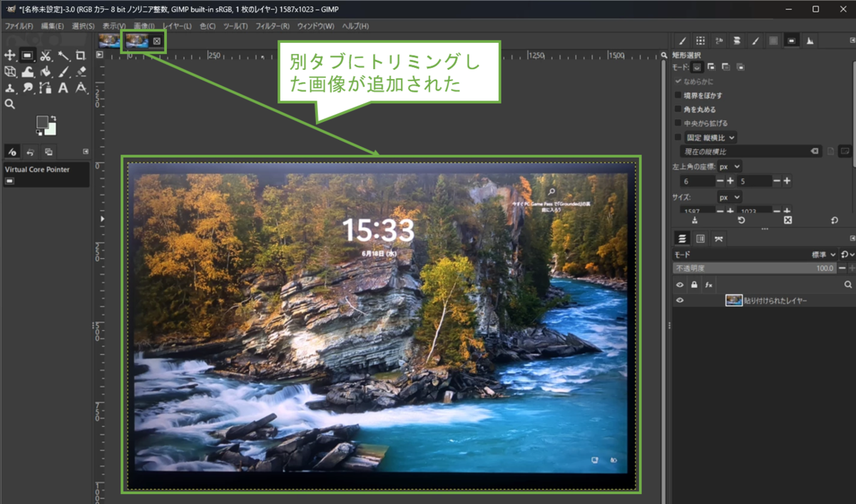The image size is (856, 504).
Task: Hide 貼り付けられたレイヤー layer with its eye icon
Action: (680, 301)
